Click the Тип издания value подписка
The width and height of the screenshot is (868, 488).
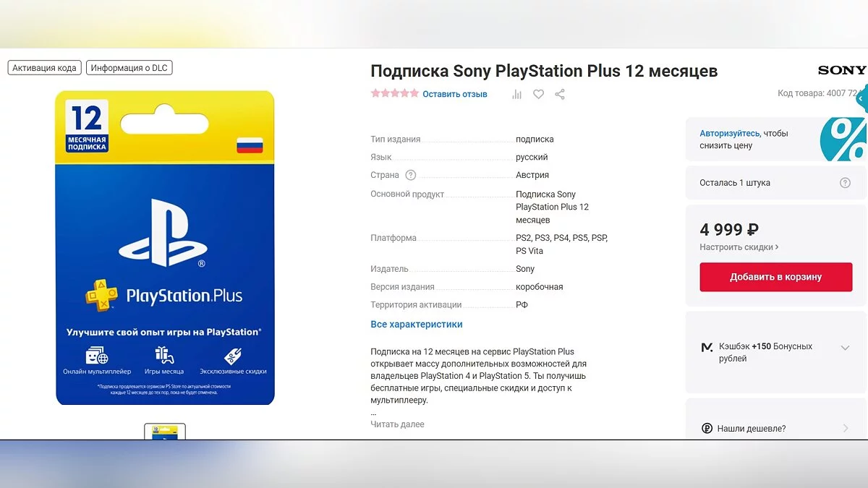pyautogui.click(x=535, y=140)
